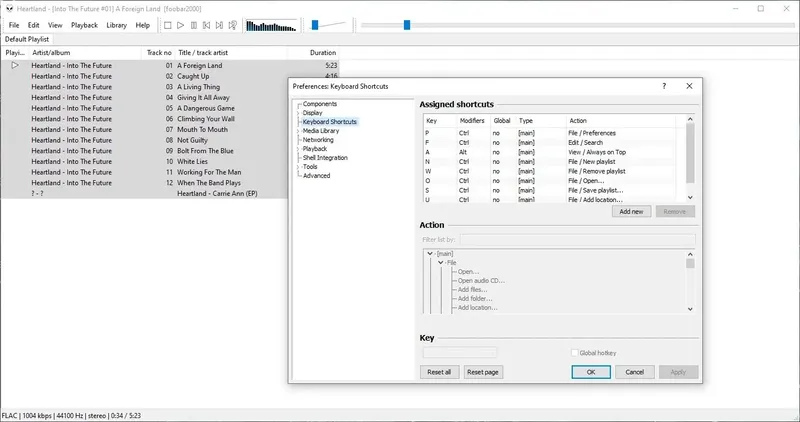Collapse the File node in Action tree
Screen dimensions: 800x422
(441, 263)
